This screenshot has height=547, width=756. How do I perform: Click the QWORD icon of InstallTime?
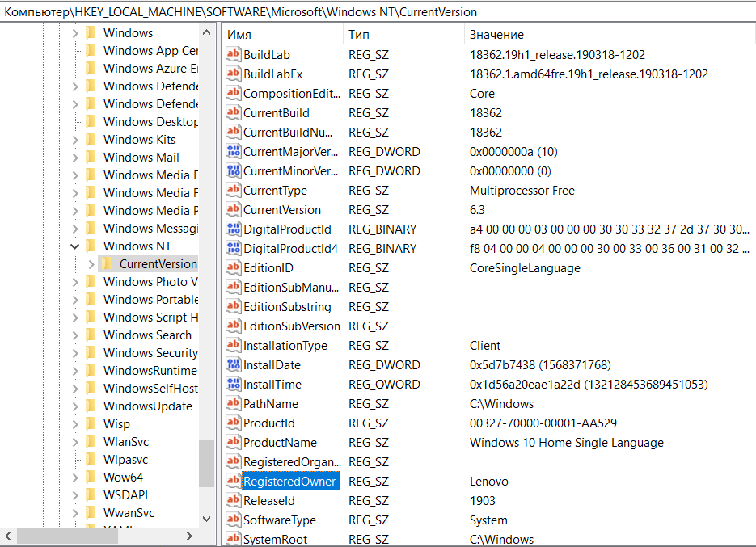234,384
